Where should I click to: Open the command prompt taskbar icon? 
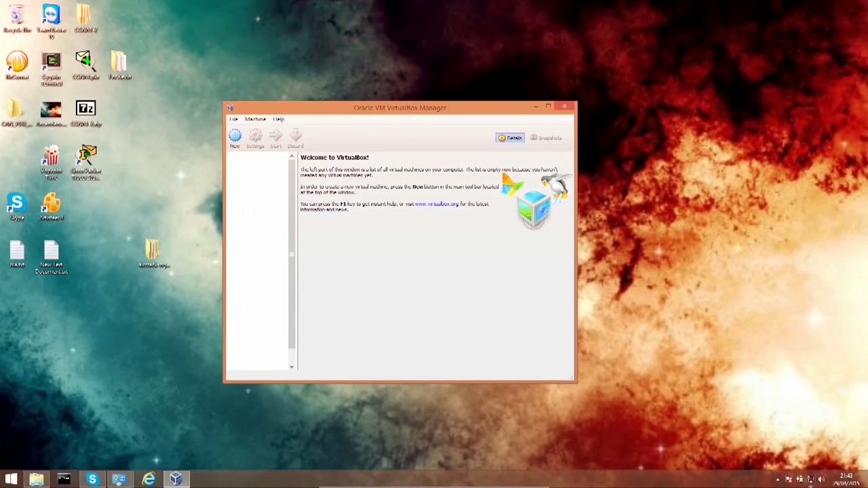pos(64,479)
